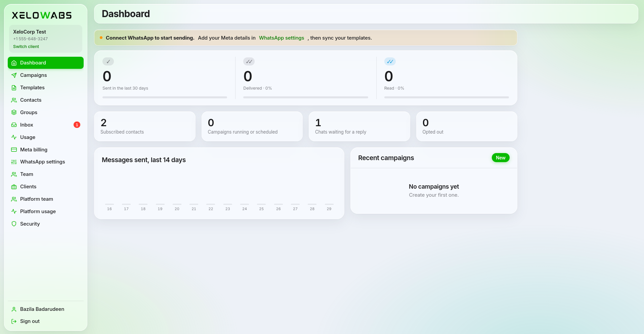The image size is (644, 334).
Task: Open the Campaigns menu item
Action: tap(46, 75)
